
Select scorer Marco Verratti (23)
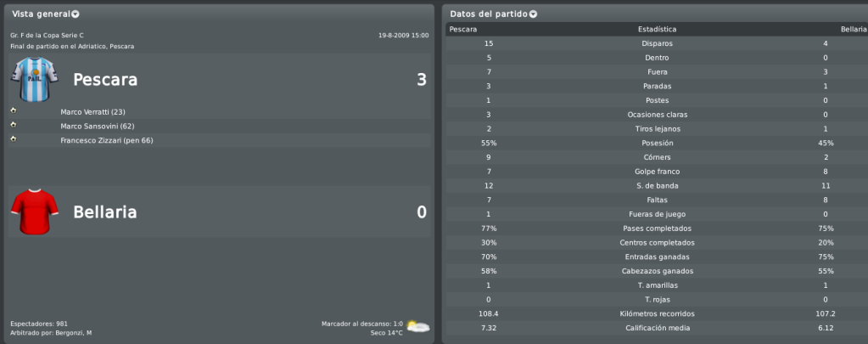(93, 112)
